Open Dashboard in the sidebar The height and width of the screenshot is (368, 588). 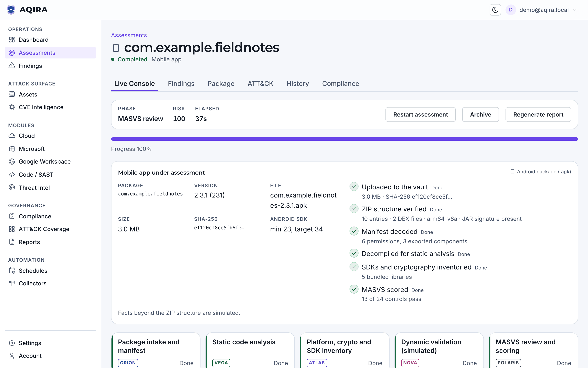50,40
